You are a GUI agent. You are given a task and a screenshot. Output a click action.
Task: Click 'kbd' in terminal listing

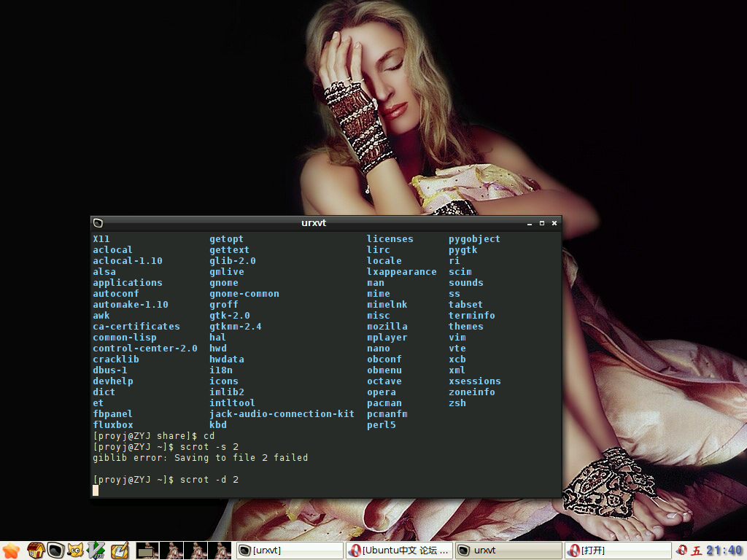click(x=218, y=425)
